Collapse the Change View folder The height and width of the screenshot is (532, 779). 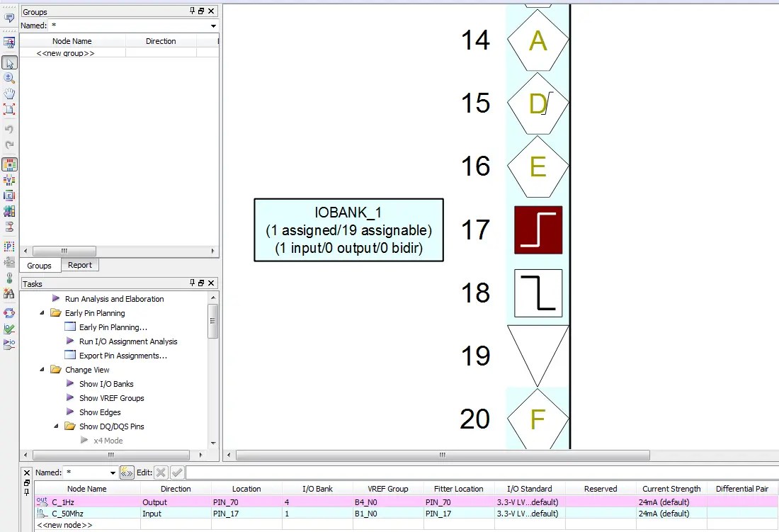[42, 370]
